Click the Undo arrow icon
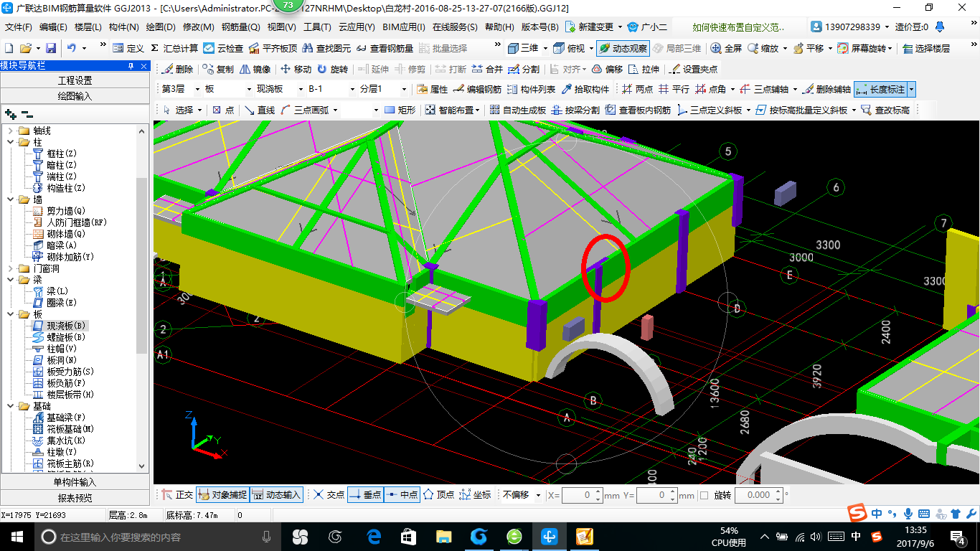 tap(72, 48)
